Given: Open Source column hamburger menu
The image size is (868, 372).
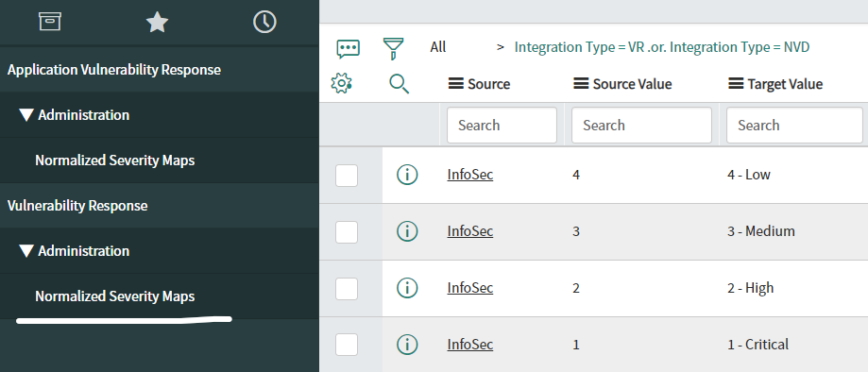Looking at the screenshot, I should [455, 84].
